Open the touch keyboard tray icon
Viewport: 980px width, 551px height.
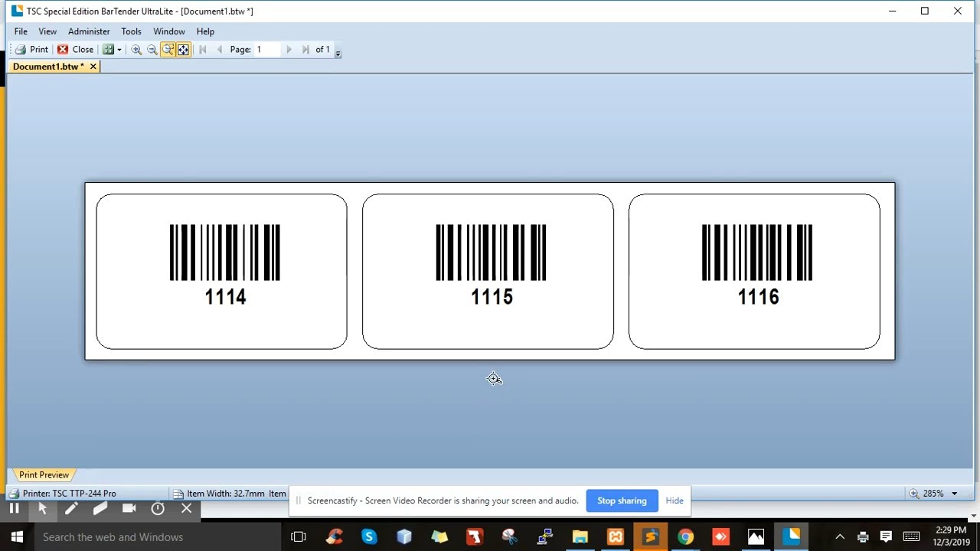911,537
